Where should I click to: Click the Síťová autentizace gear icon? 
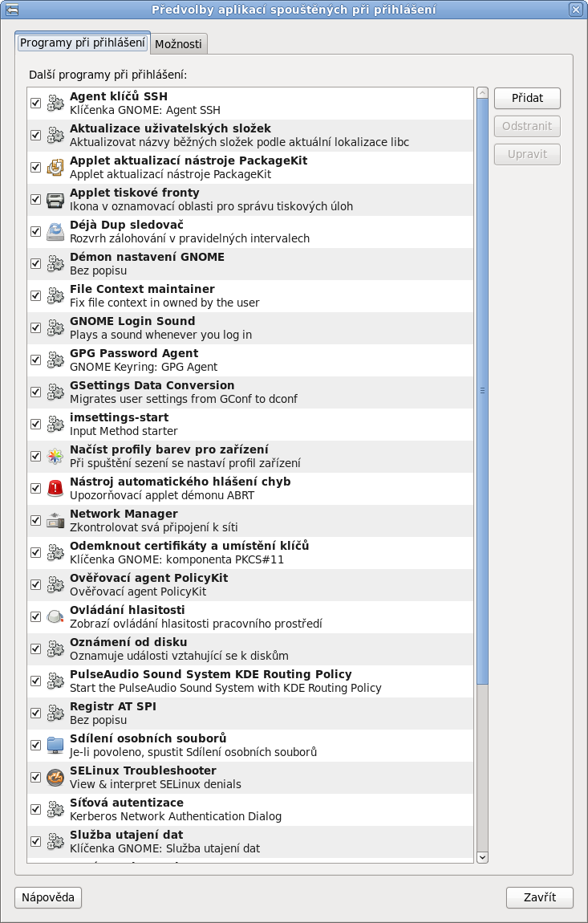(x=55, y=809)
